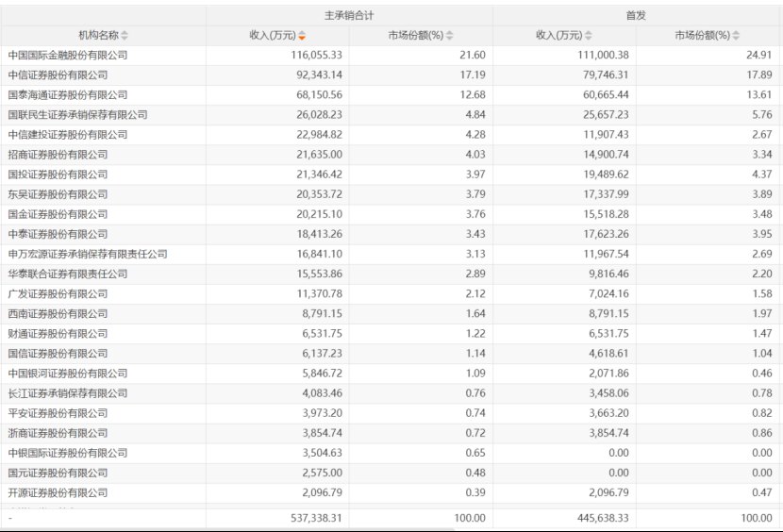Click revenue value 22,984.82
Viewport: 783px width, 532px height.
click(x=319, y=135)
